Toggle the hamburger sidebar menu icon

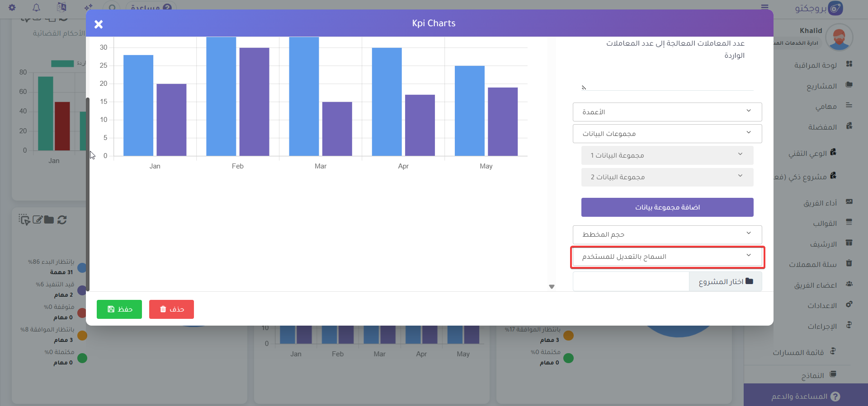point(764,7)
